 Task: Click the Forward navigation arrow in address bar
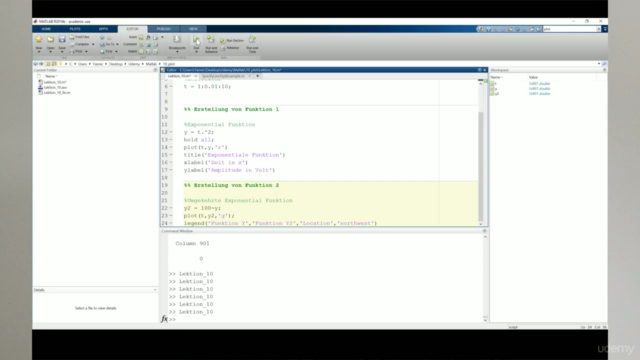point(41,64)
